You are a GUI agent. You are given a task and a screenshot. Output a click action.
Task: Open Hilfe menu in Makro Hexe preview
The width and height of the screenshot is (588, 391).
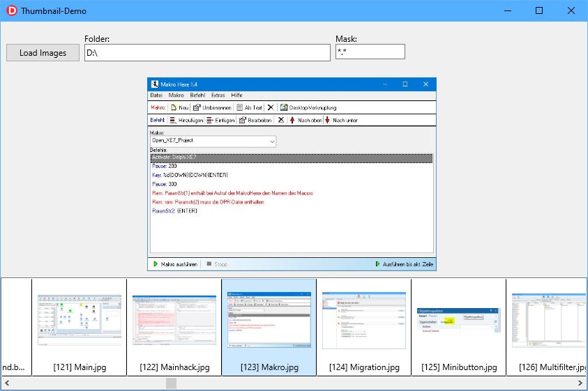tap(236, 95)
